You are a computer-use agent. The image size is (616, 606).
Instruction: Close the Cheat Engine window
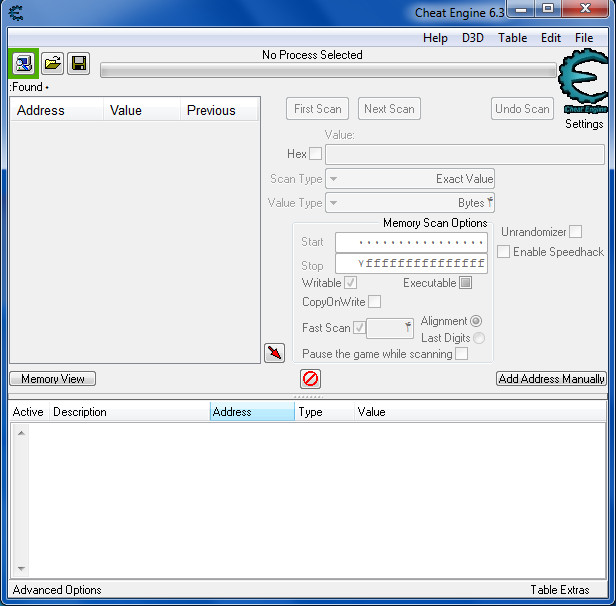(x=585, y=9)
